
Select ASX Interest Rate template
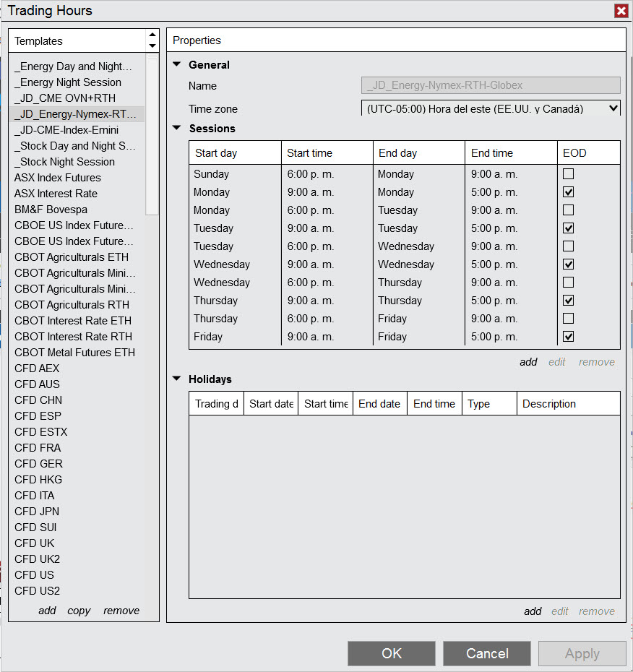pyautogui.click(x=77, y=193)
